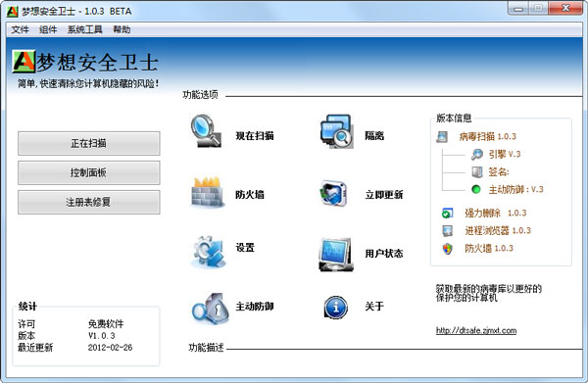Click the green 主动防御 status dot
Screen dimensions: 588x383
pos(476,189)
